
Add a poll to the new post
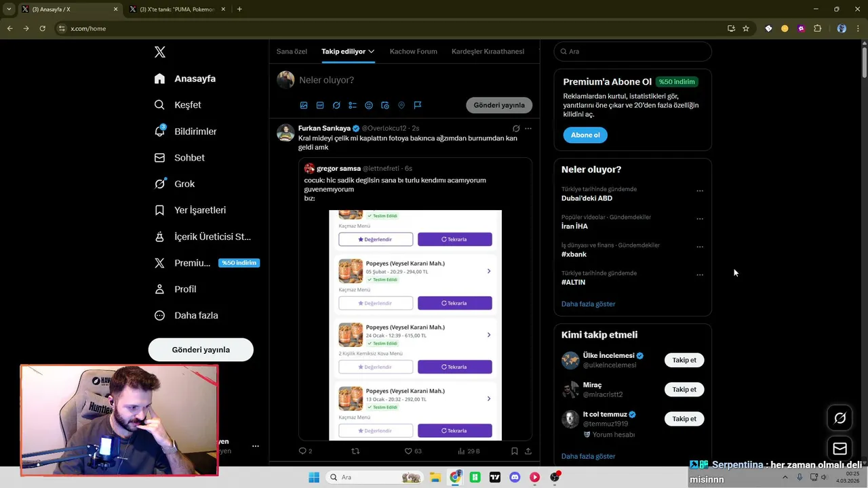click(353, 105)
